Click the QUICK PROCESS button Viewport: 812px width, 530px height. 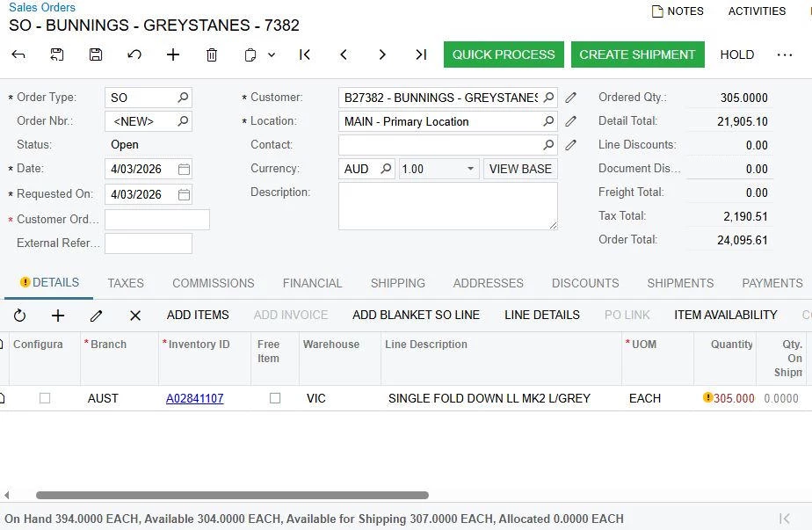(504, 54)
